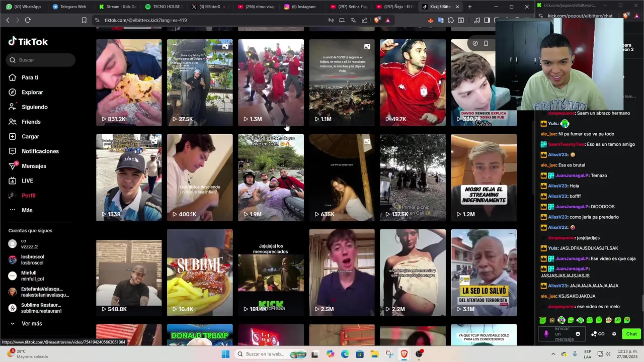644x362 pixels.
Task: Go to the Friends section
Action: click(25, 122)
